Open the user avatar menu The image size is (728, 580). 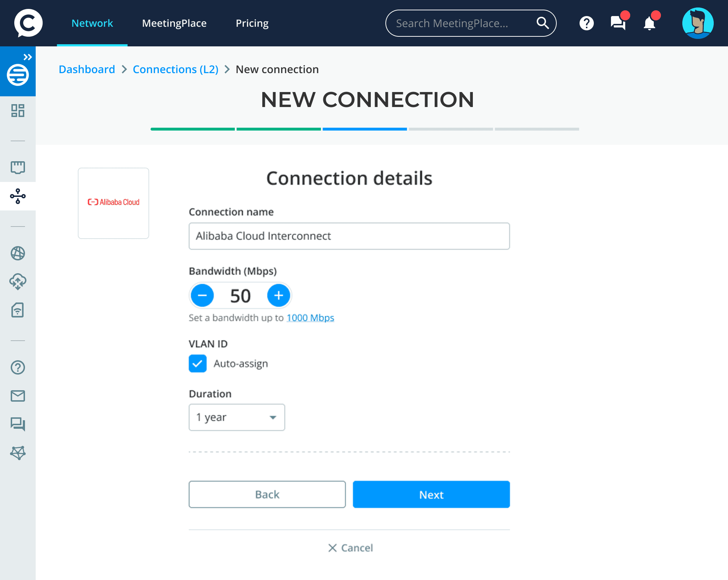(x=698, y=24)
